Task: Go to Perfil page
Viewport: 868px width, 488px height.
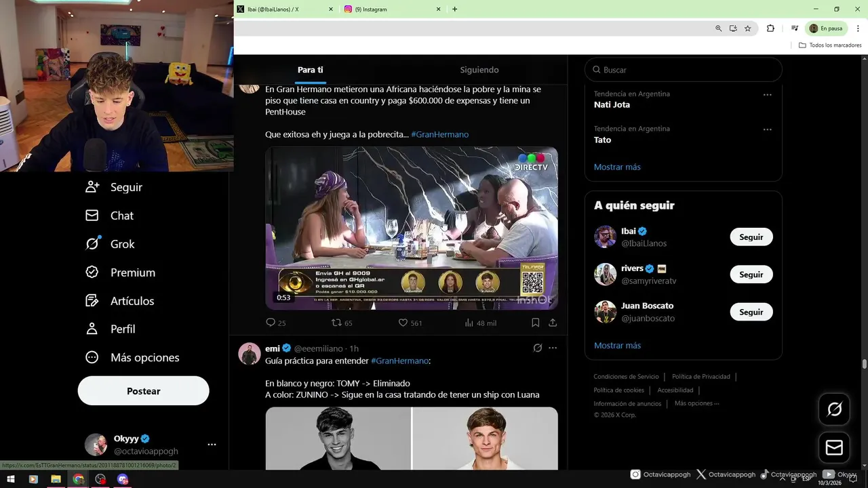Action: coord(110,329)
